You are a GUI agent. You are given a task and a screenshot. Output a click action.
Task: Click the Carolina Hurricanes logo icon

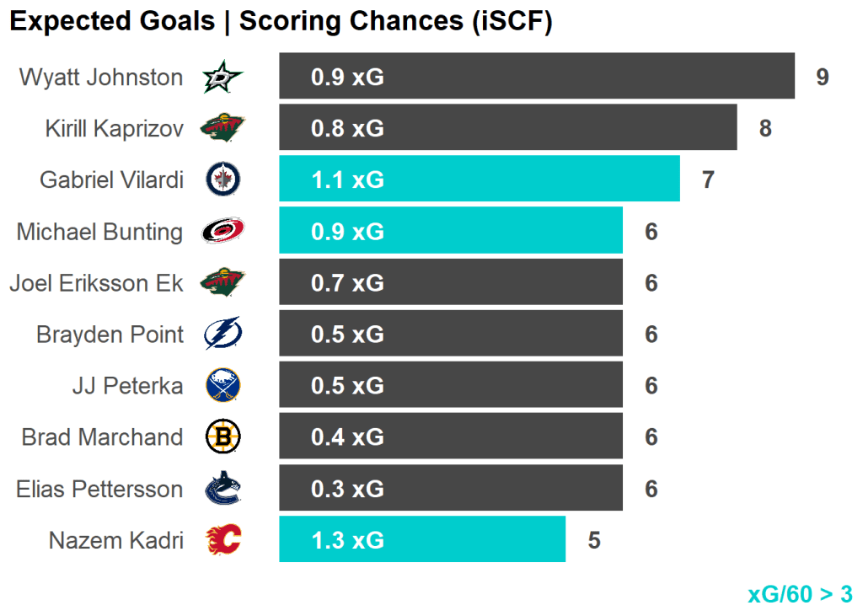[x=223, y=232]
